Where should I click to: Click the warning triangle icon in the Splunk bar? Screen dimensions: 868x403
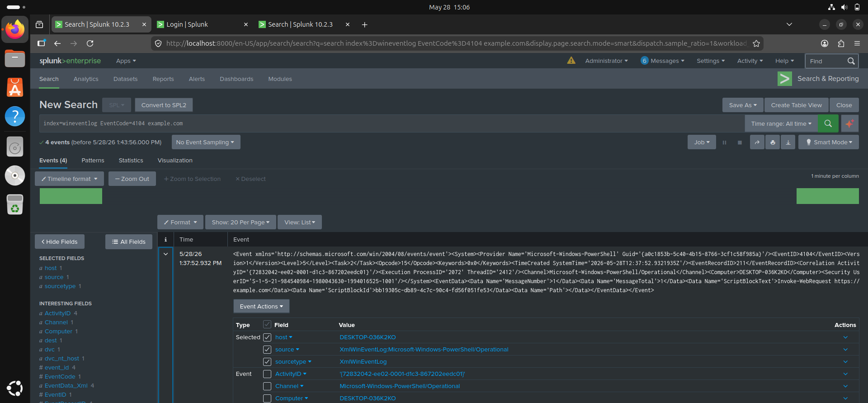click(x=571, y=61)
